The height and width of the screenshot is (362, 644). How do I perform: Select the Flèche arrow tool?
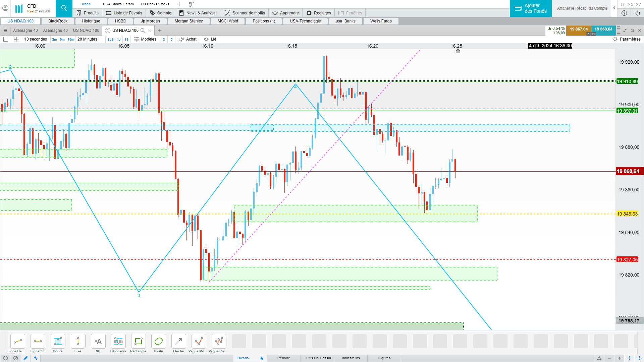coord(178,342)
